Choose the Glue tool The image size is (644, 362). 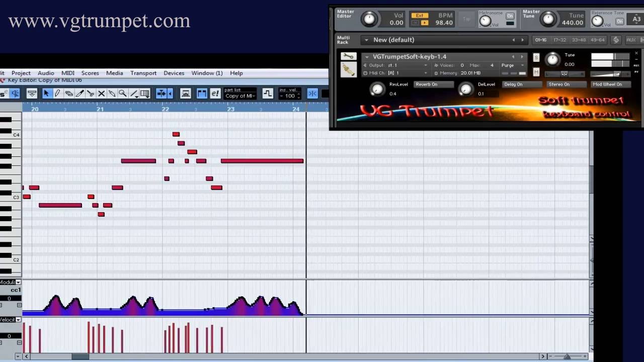pyautogui.click(x=112, y=94)
